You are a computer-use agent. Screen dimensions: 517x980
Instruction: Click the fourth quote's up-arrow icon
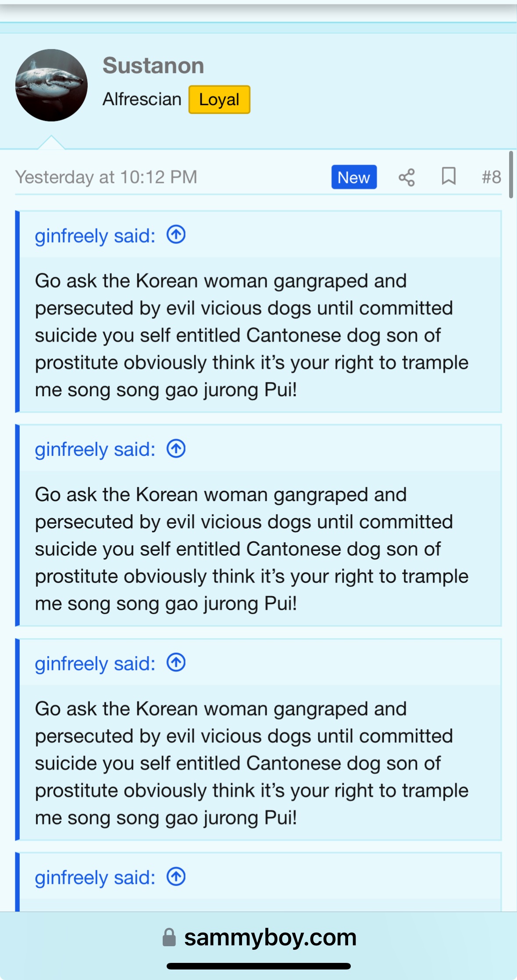coord(176,877)
